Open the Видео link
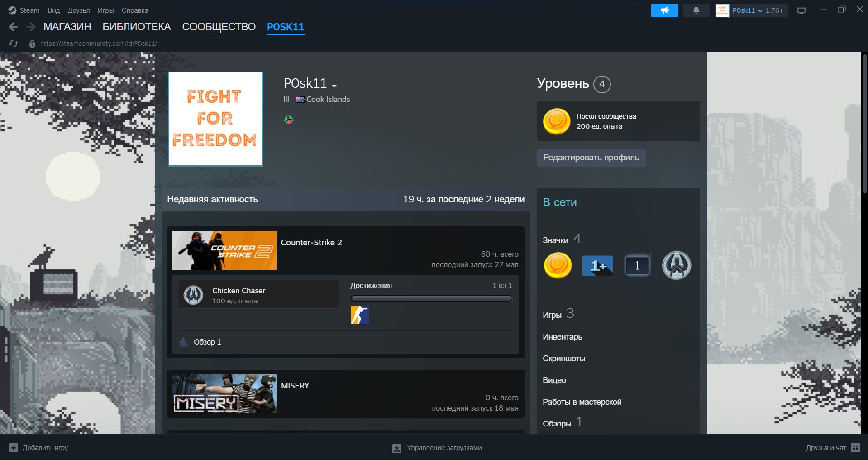 click(554, 380)
